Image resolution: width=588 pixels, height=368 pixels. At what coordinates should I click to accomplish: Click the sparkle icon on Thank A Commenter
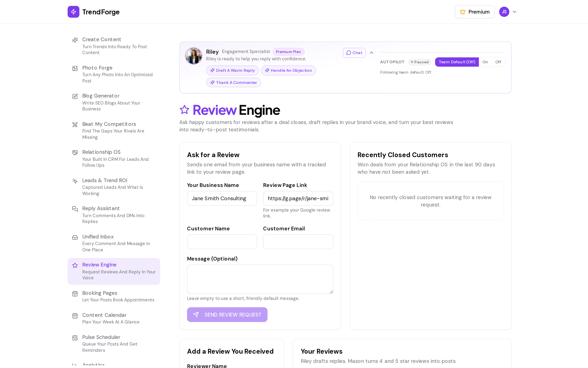click(212, 82)
